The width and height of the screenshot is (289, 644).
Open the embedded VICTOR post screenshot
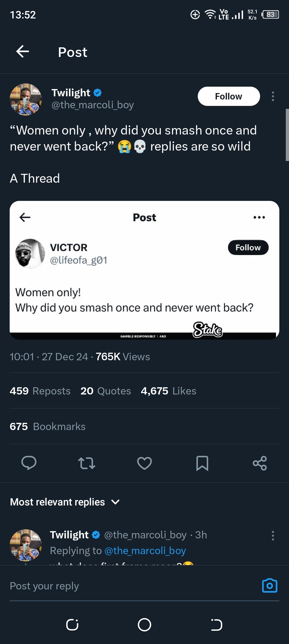click(x=144, y=270)
